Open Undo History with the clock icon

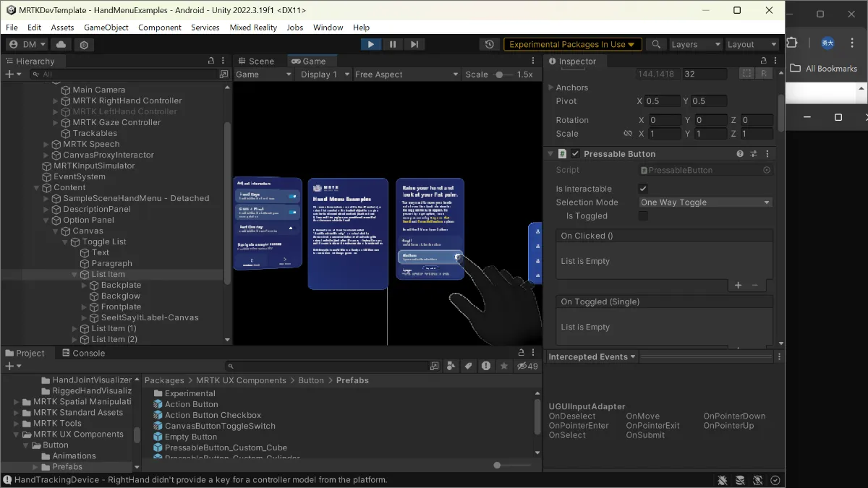pos(490,44)
